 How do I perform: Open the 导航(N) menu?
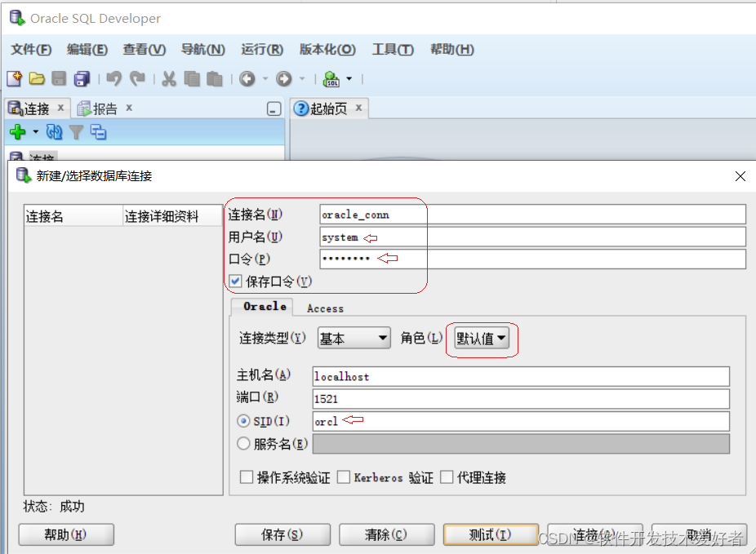click(x=203, y=49)
